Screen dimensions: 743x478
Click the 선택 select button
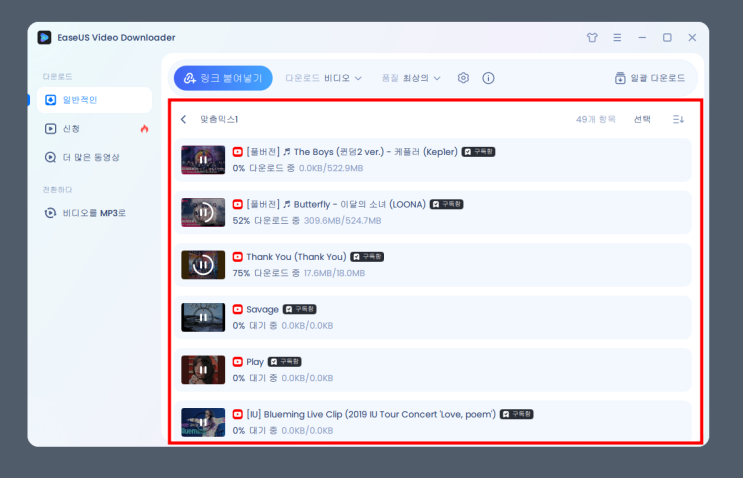pyautogui.click(x=642, y=119)
